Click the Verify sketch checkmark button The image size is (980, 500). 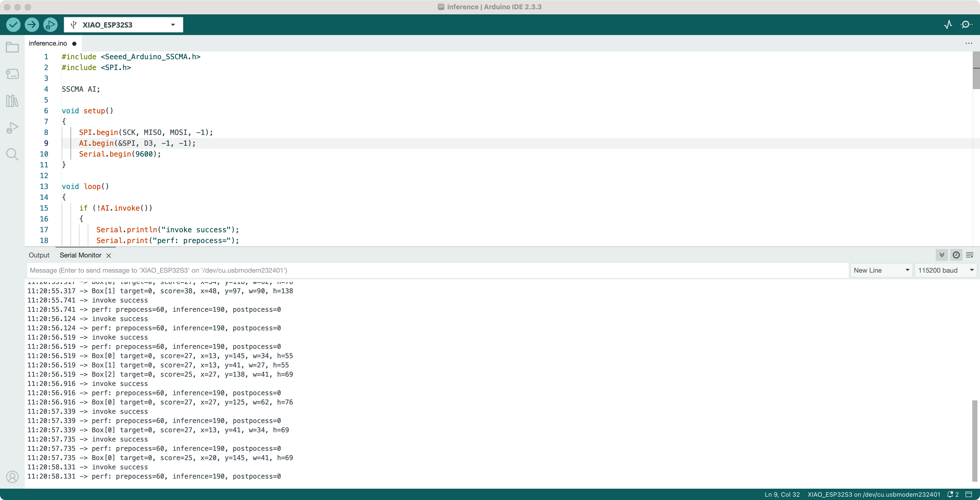pyautogui.click(x=13, y=25)
